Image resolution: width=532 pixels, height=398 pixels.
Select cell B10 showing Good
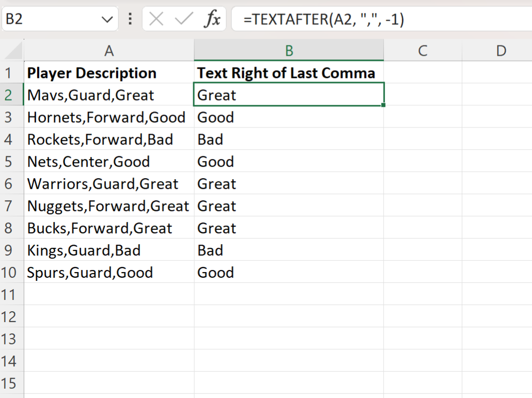(x=289, y=272)
